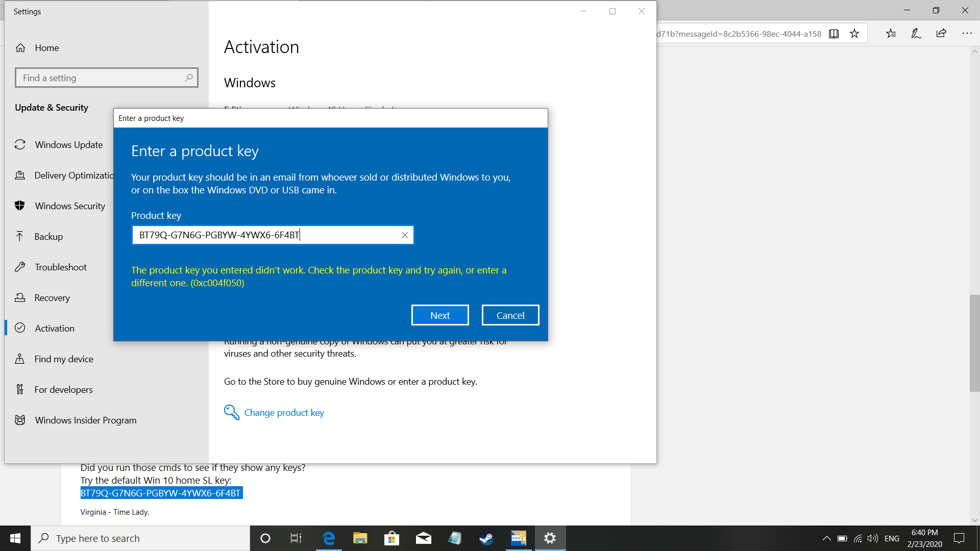Screen dimensions: 980x551
Task: Show hidden tray icons chevron
Action: point(826,538)
